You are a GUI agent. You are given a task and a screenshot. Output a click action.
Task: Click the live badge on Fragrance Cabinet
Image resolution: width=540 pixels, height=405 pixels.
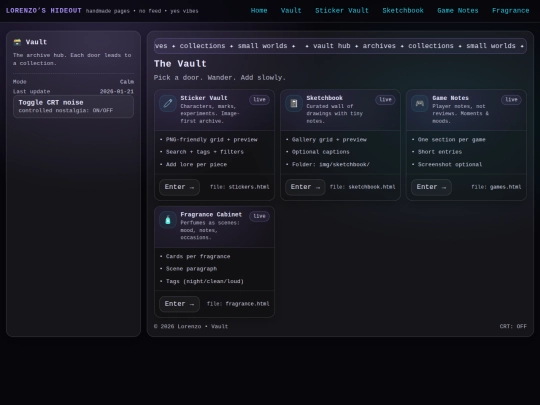pyautogui.click(x=259, y=216)
